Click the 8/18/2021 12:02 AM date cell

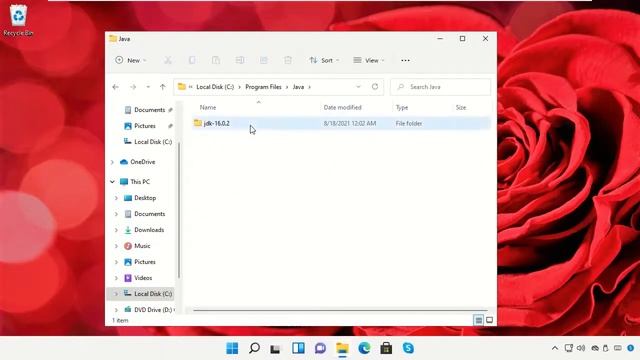pos(350,123)
